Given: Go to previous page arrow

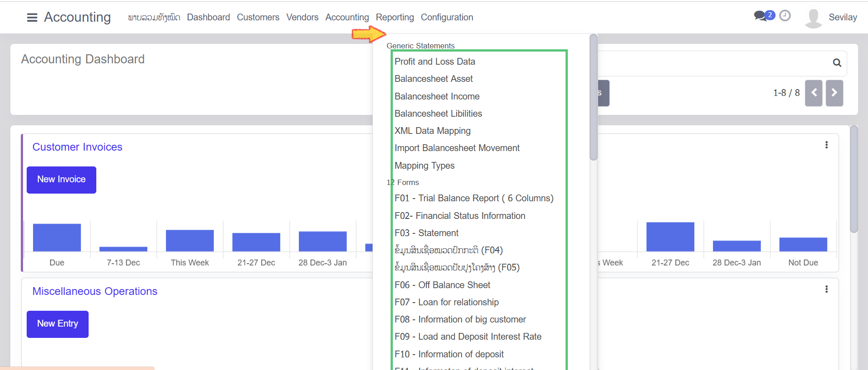Looking at the screenshot, I should tap(813, 93).
